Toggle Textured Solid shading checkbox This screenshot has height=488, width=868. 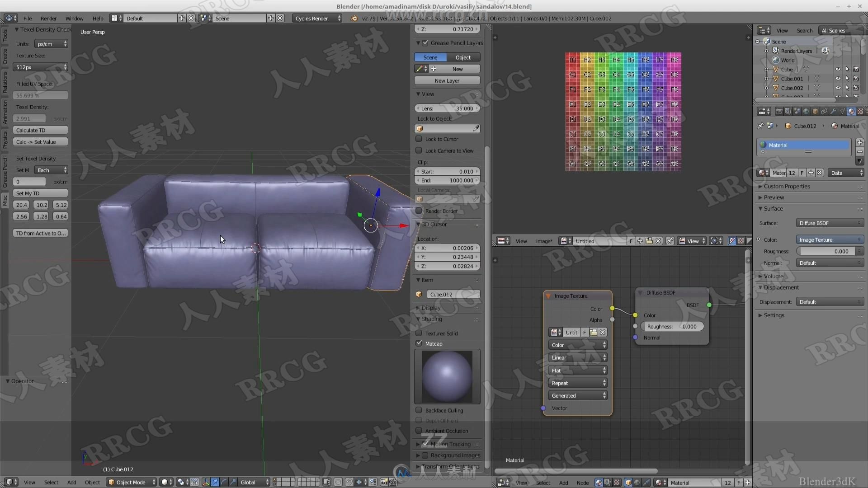click(x=419, y=333)
